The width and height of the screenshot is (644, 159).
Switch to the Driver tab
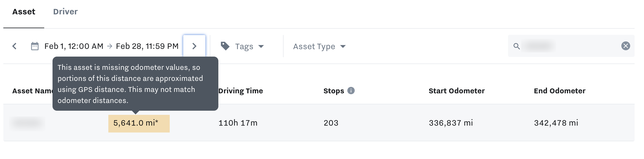click(66, 12)
